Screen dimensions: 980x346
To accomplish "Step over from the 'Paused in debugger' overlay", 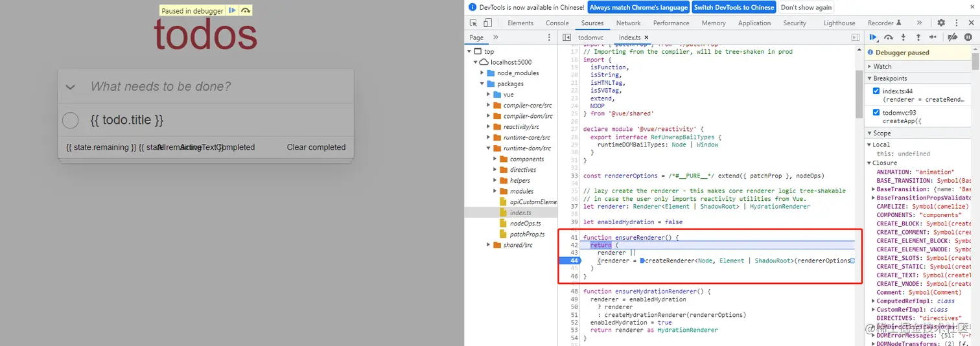I will point(246,10).
